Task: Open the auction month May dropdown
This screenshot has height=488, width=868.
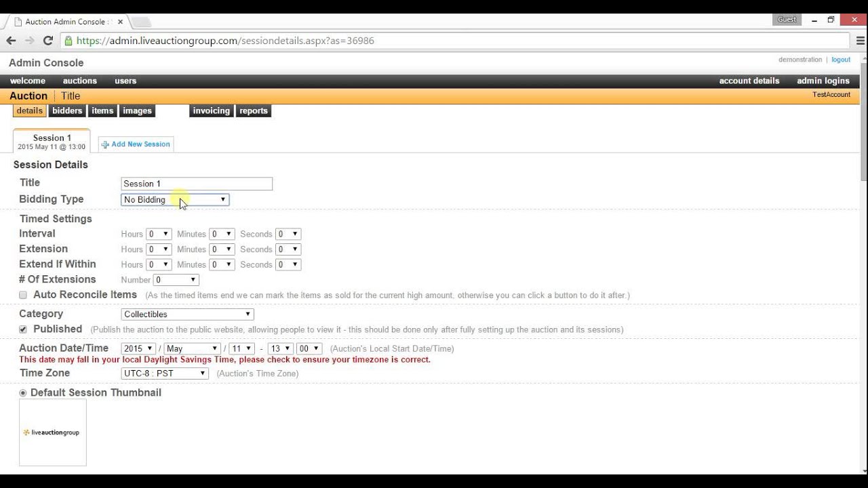Action: [x=192, y=348]
